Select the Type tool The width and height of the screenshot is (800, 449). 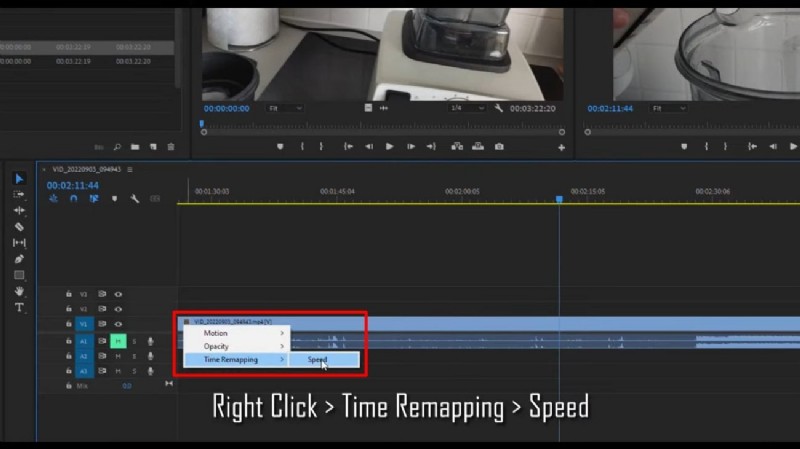19,308
